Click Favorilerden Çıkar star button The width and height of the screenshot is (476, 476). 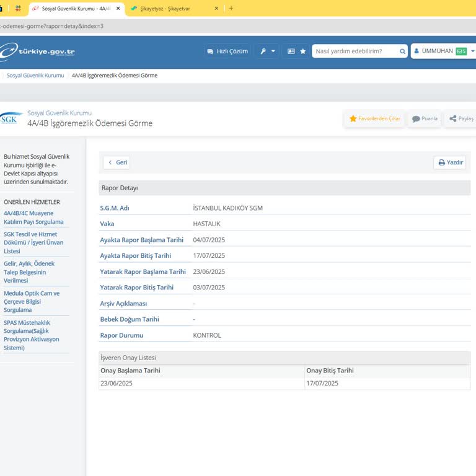tap(374, 118)
